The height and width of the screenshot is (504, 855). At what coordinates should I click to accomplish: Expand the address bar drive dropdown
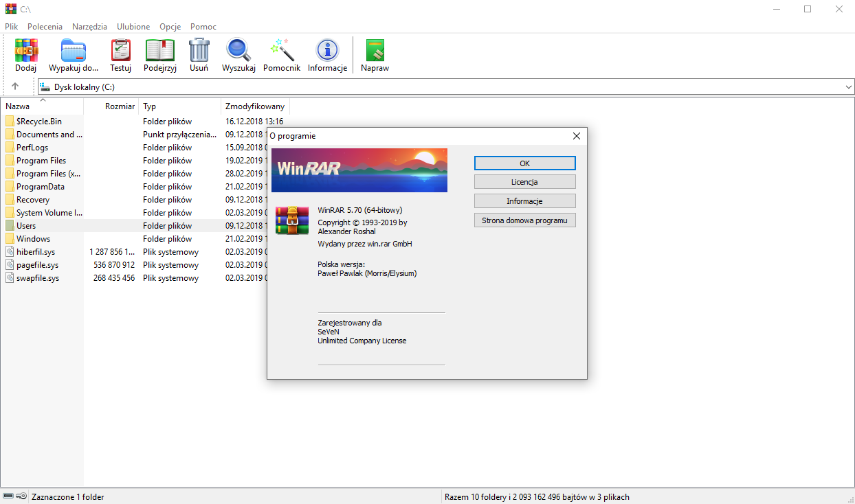click(x=848, y=87)
